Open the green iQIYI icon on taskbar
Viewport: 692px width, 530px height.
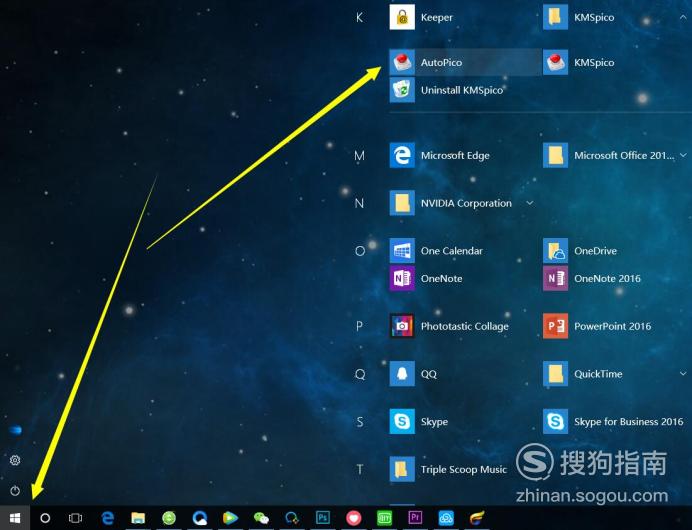384,518
